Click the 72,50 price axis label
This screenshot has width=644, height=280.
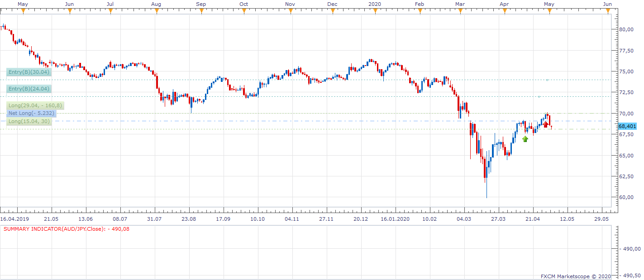point(626,92)
